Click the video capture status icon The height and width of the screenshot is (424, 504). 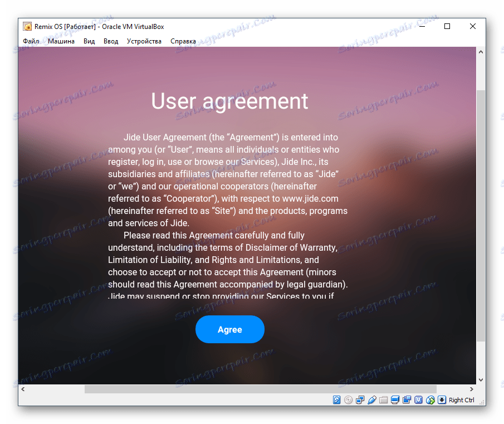click(407, 400)
